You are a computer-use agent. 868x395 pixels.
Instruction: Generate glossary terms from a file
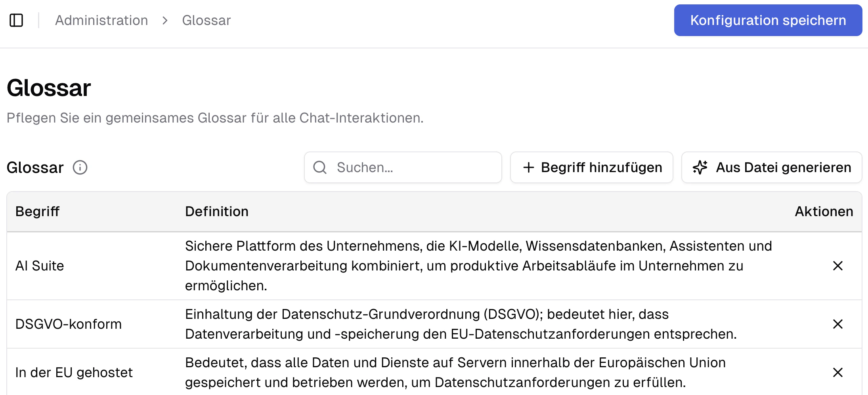pyautogui.click(x=771, y=167)
